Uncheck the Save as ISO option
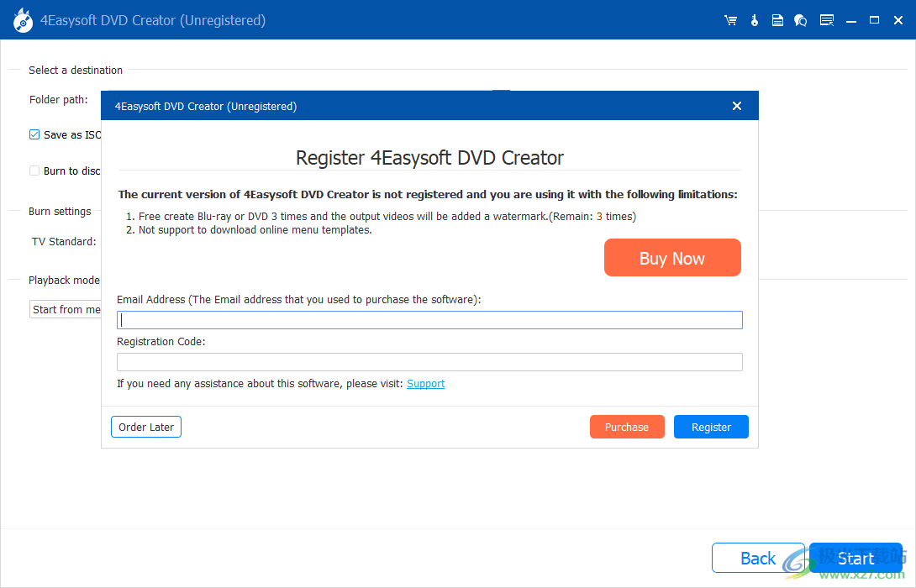This screenshot has height=588, width=916. 34,134
